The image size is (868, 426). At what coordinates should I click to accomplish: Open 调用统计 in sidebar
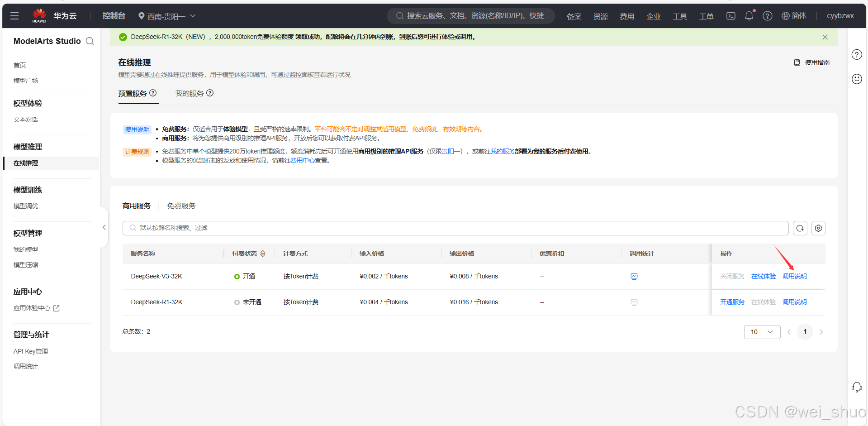click(x=26, y=366)
